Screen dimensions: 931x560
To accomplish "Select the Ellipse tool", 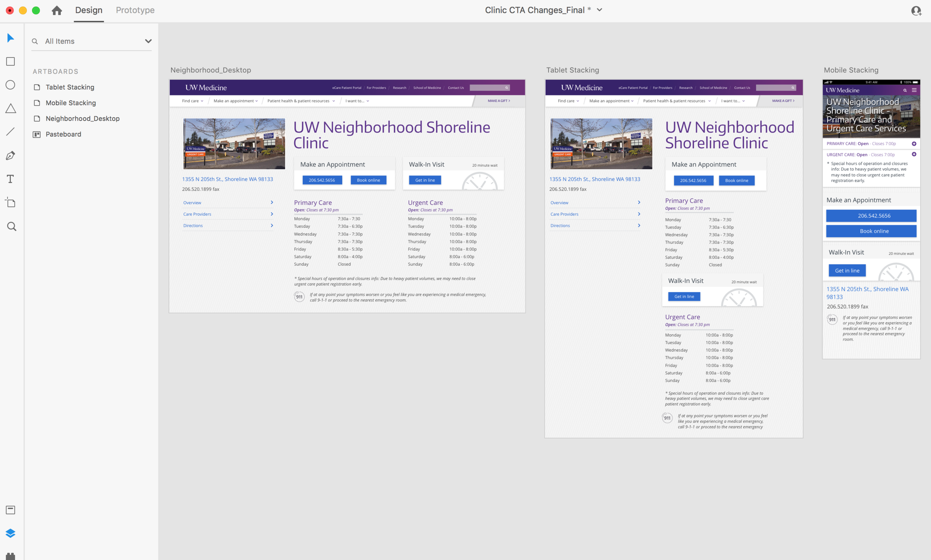I will coord(10,85).
